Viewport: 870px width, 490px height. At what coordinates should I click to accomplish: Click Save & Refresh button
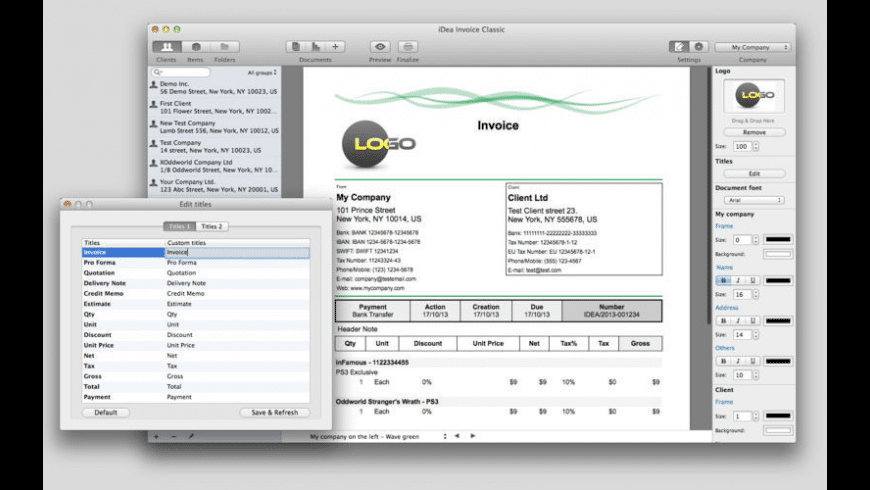tap(275, 412)
